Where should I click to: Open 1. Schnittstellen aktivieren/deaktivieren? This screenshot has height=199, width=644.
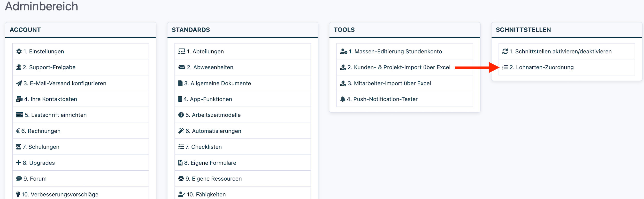567,51
